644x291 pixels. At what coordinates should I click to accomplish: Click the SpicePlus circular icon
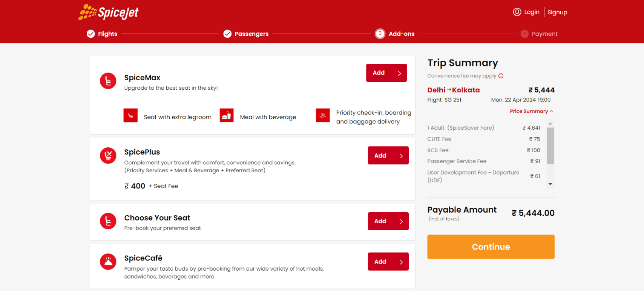click(108, 155)
